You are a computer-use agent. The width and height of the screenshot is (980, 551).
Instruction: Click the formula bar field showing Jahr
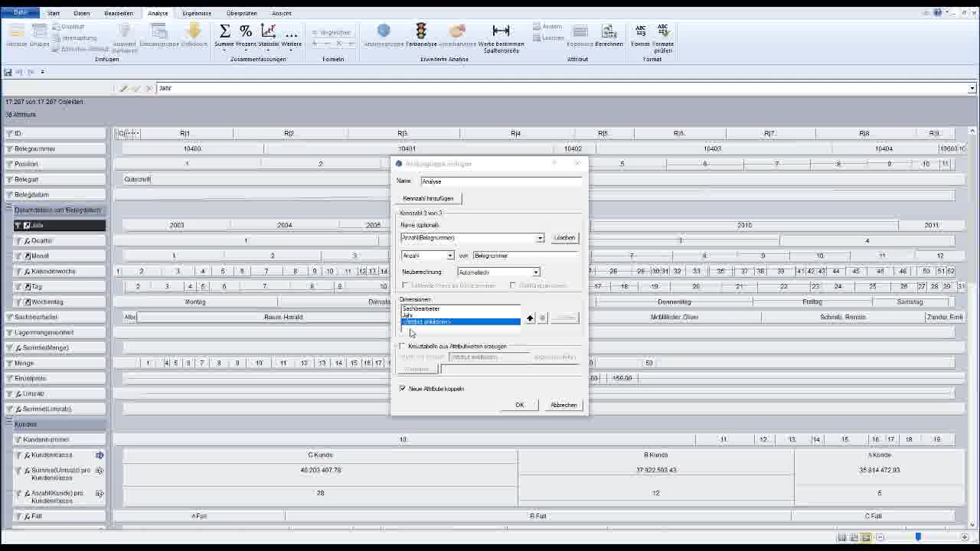pos(563,88)
